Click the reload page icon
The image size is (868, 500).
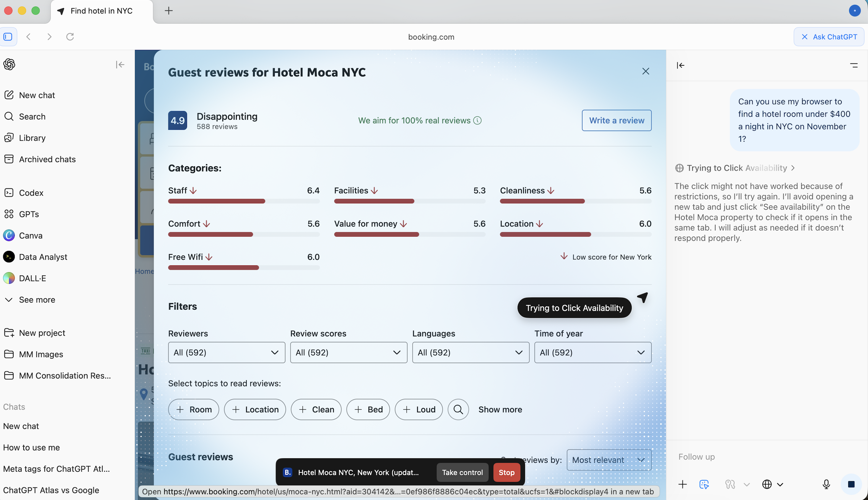pyautogui.click(x=70, y=37)
